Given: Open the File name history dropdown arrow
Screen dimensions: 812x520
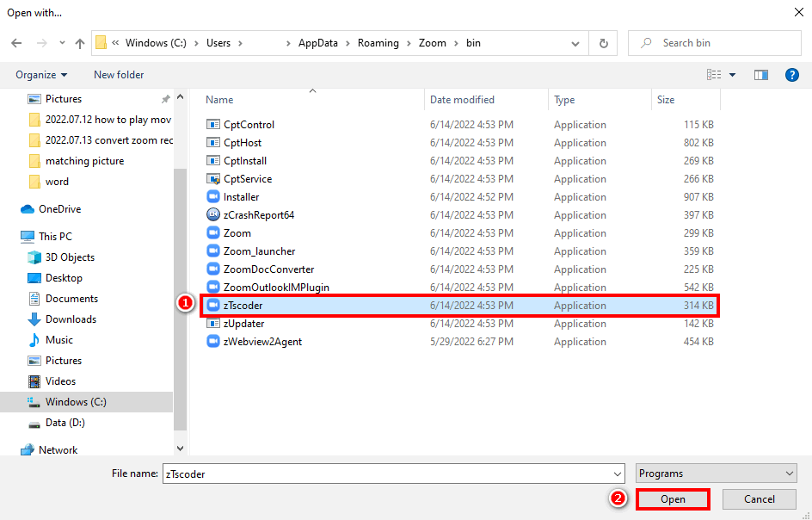Looking at the screenshot, I should coord(617,474).
